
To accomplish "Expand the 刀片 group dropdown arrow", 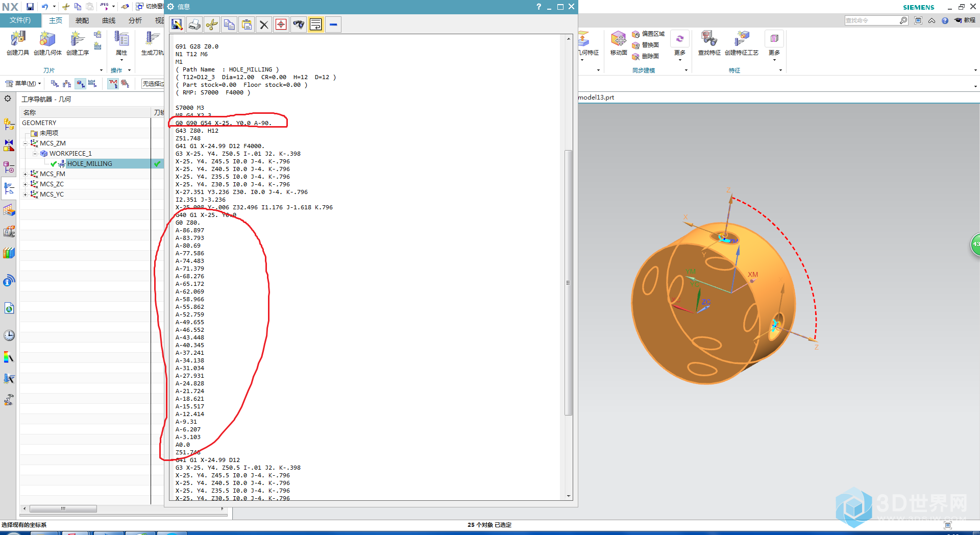I will point(101,70).
